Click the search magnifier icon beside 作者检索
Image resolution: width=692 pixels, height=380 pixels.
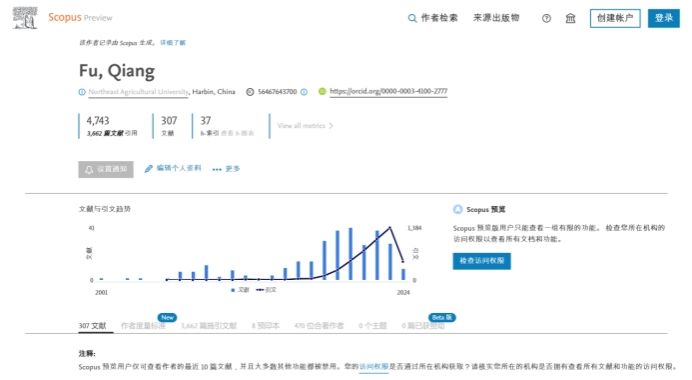click(x=412, y=18)
